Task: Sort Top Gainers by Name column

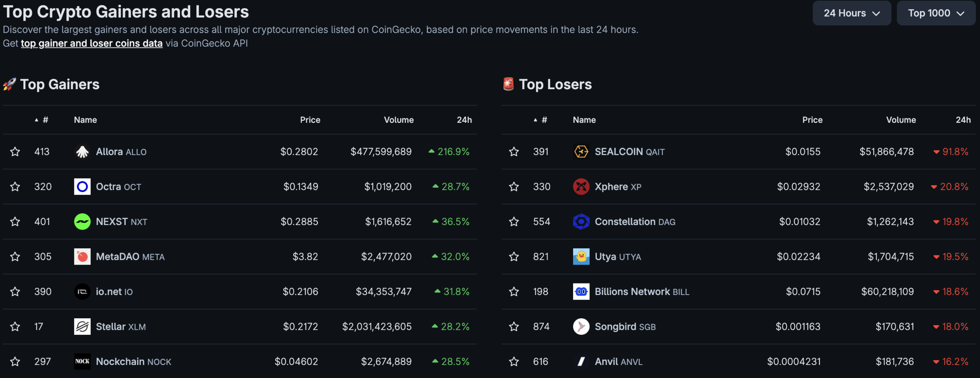Action: [85, 120]
